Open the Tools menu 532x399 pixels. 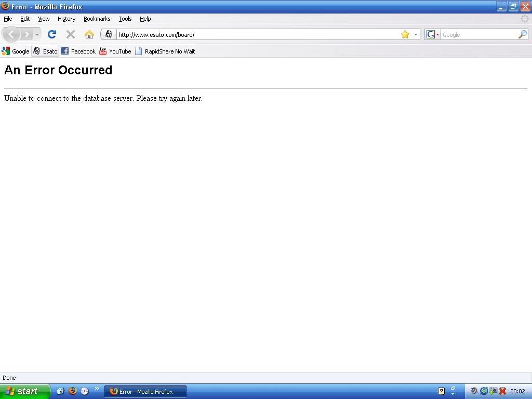(125, 19)
